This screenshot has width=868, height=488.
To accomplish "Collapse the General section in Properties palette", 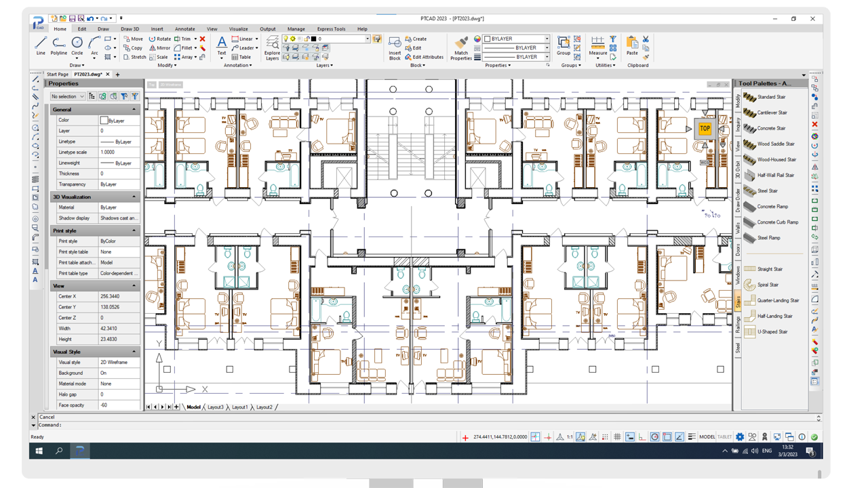I will click(134, 109).
